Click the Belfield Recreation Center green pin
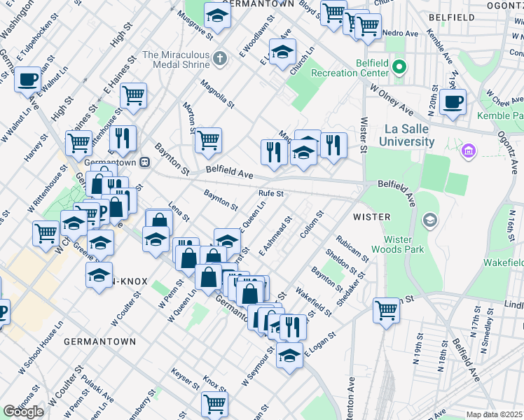Screen dimensions: 524x420 pyautogui.click(x=399, y=67)
